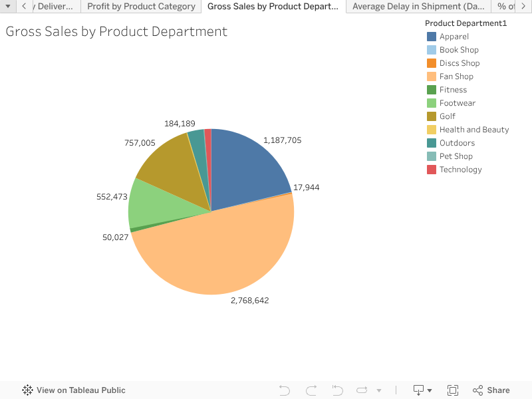
Task: Enter full screen mode
Action: (453, 390)
